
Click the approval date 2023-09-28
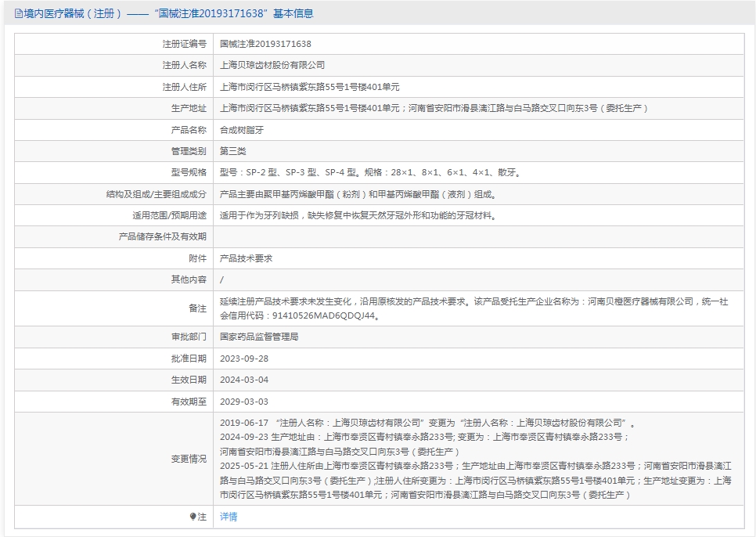pyautogui.click(x=244, y=359)
